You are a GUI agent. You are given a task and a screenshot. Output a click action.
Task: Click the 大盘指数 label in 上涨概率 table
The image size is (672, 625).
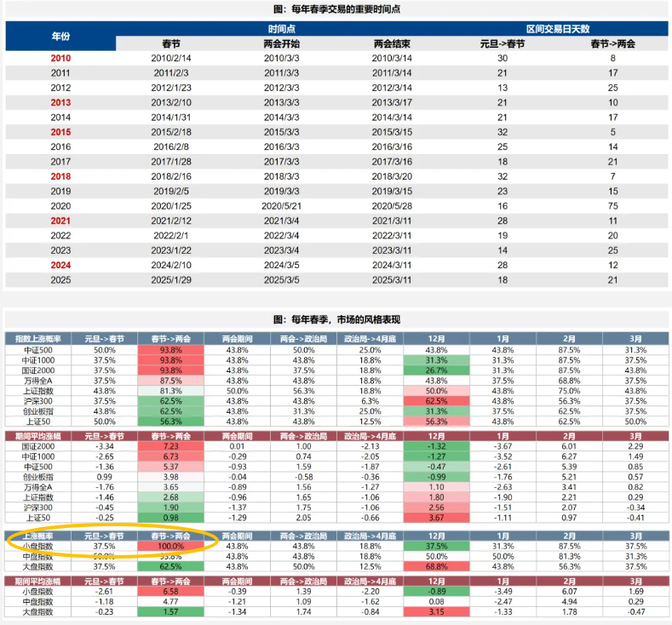[38, 567]
